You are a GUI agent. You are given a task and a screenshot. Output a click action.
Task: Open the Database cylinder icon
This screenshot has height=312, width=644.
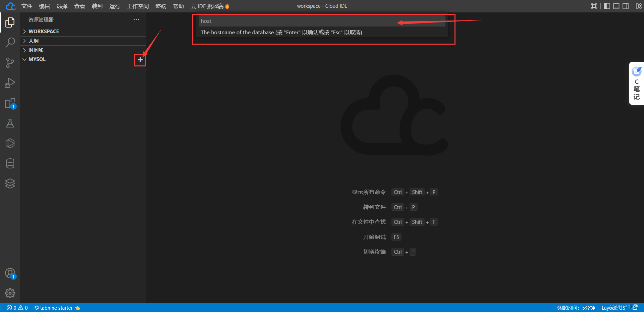[10, 163]
